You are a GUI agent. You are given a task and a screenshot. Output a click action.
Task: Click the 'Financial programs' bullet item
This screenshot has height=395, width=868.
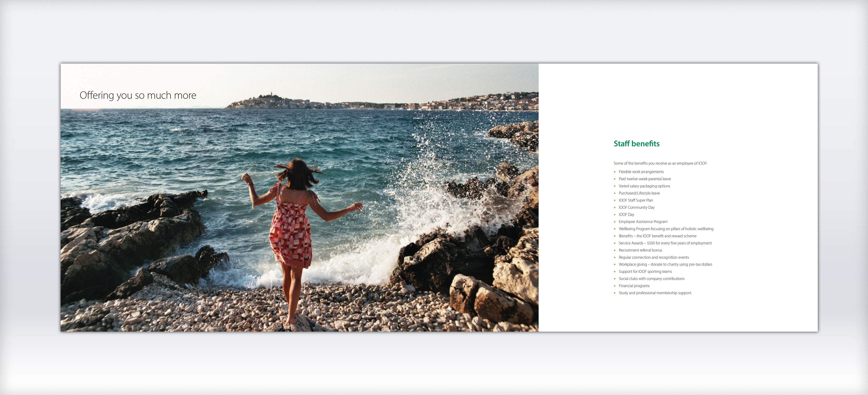point(634,286)
